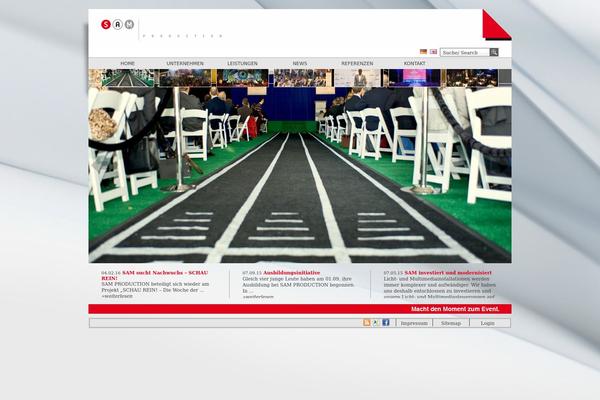Switch site language to English flag
The image size is (600, 400).
(x=433, y=52)
